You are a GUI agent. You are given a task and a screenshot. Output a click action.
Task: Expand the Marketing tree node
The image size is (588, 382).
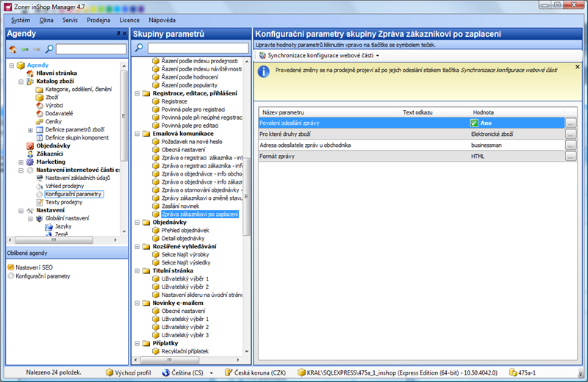tap(21, 162)
